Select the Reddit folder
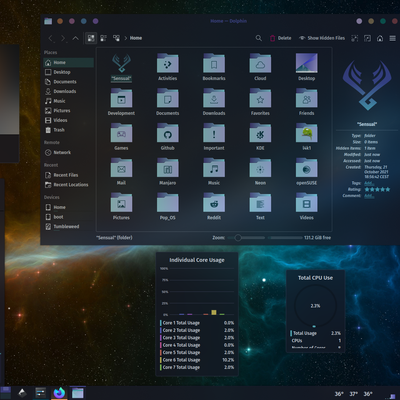The height and width of the screenshot is (400, 400). pos(214,203)
